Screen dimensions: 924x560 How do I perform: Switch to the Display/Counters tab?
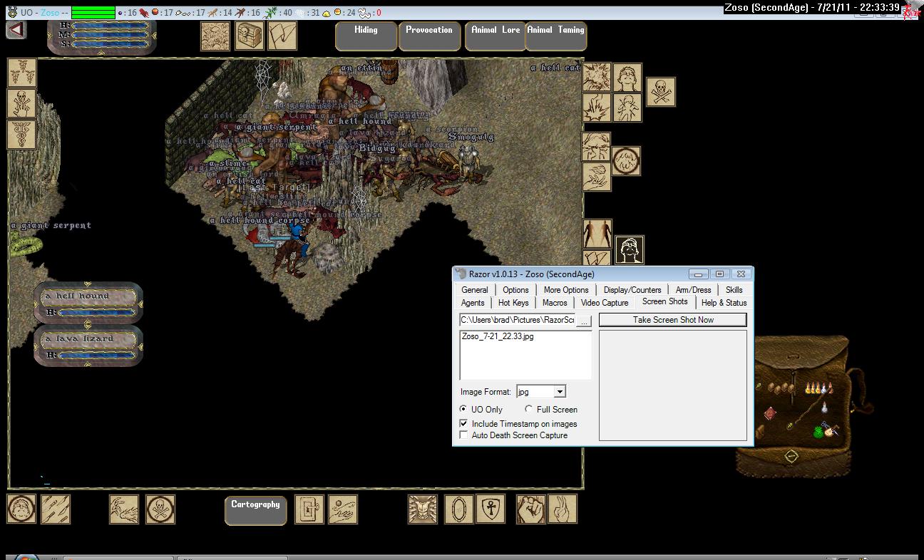(x=632, y=290)
